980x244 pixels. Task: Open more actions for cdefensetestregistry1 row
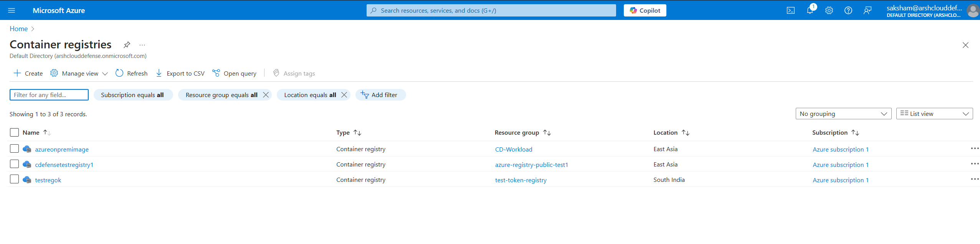[975, 164]
